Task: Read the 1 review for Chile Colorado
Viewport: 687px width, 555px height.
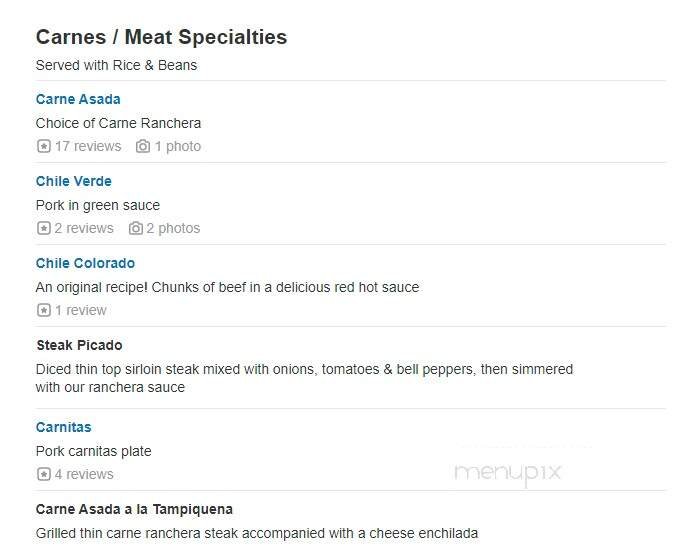Action: [81, 310]
